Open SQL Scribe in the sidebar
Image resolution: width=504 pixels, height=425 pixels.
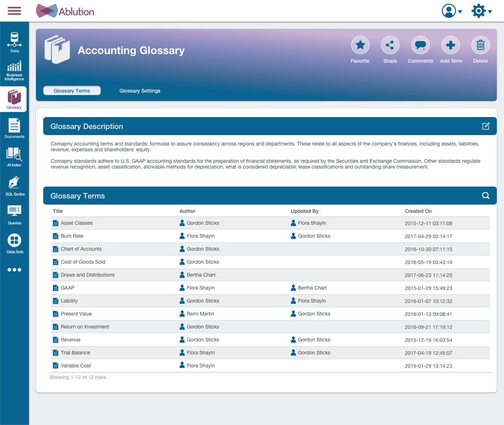point(15,186)
